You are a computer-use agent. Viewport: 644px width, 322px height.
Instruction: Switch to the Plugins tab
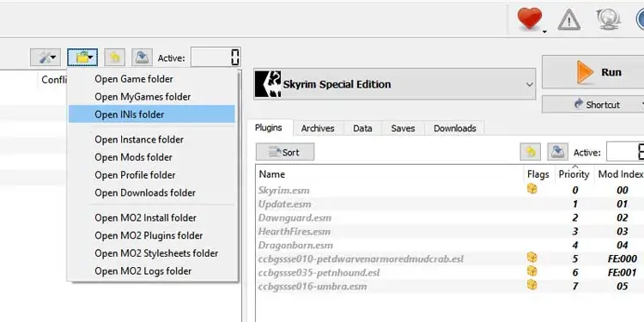click(x=269, y=128)
